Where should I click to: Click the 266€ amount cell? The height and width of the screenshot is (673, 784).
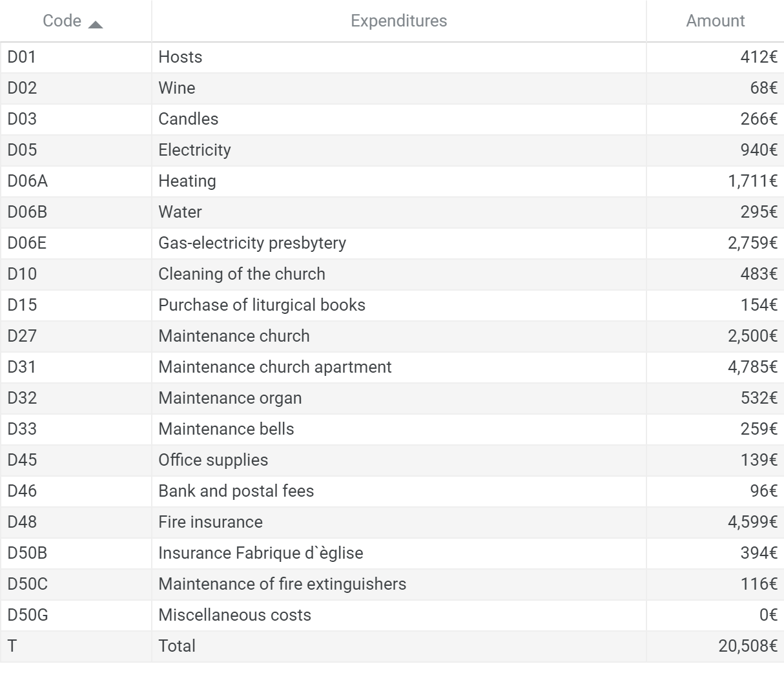pos(715,119)
